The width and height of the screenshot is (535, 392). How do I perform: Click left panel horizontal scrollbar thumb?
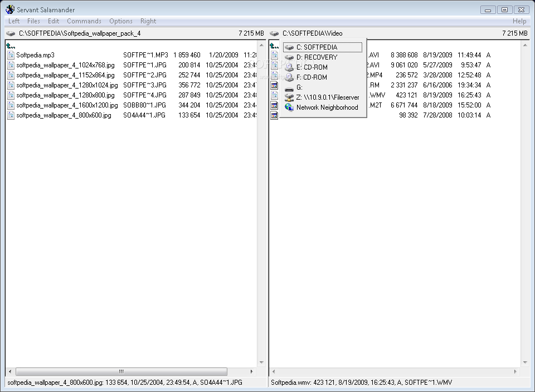(121, 371)
